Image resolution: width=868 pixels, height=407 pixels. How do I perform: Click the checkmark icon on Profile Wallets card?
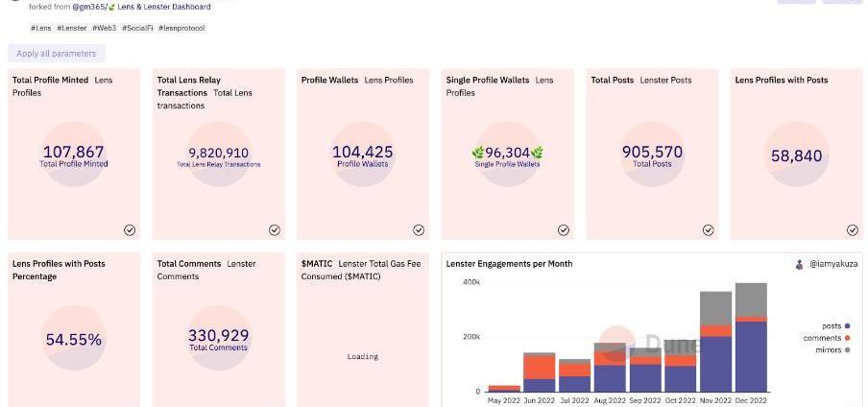[x=419, y=230]
